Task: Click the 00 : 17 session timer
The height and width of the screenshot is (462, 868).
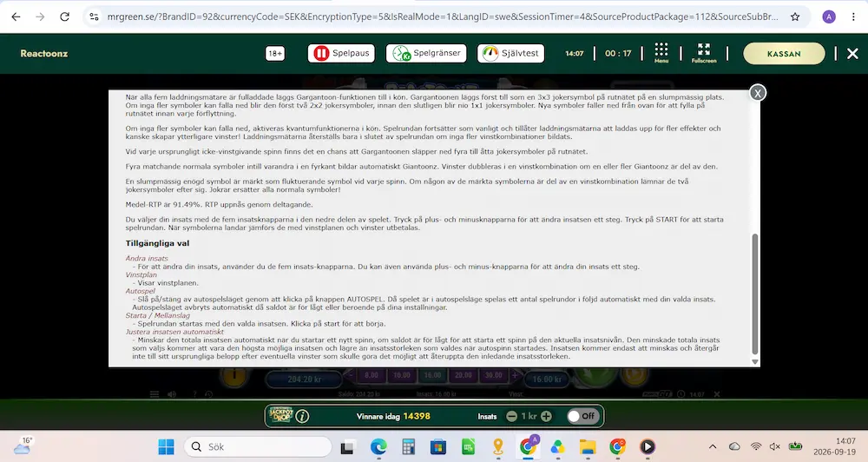Action: pyautogui.click(x=618, y=53)
